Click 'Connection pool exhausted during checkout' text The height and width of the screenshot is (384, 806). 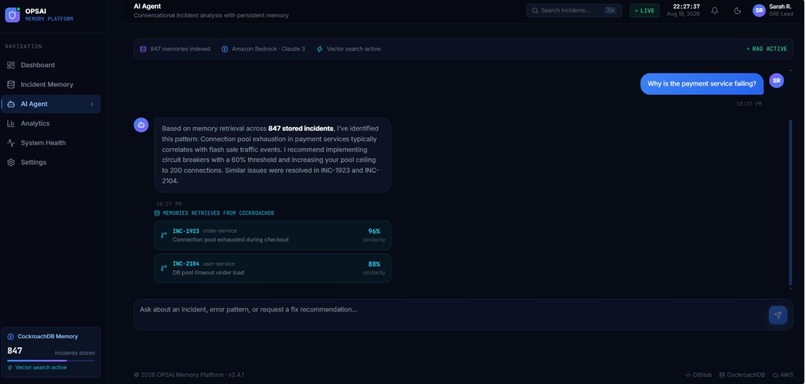click(231, 240)
